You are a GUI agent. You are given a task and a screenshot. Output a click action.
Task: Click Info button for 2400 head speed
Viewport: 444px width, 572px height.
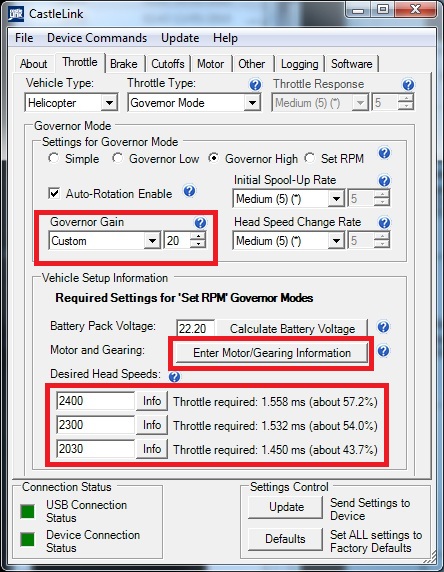(152, 401)
